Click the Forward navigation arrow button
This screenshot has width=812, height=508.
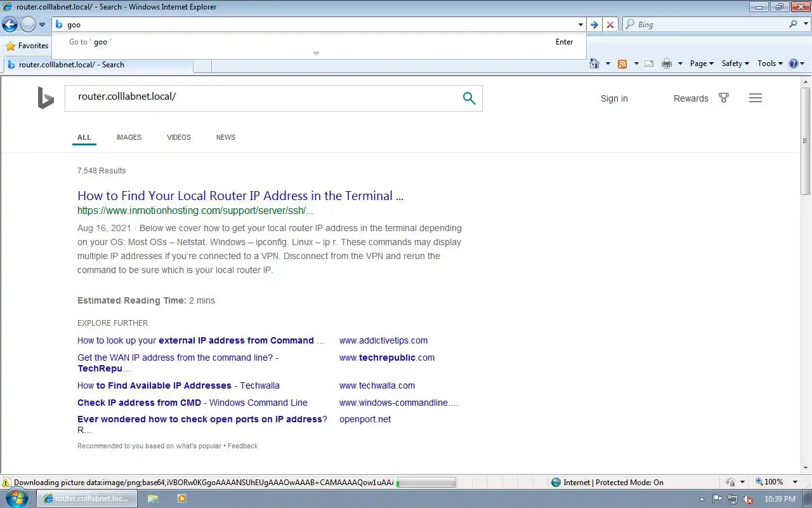28,24
